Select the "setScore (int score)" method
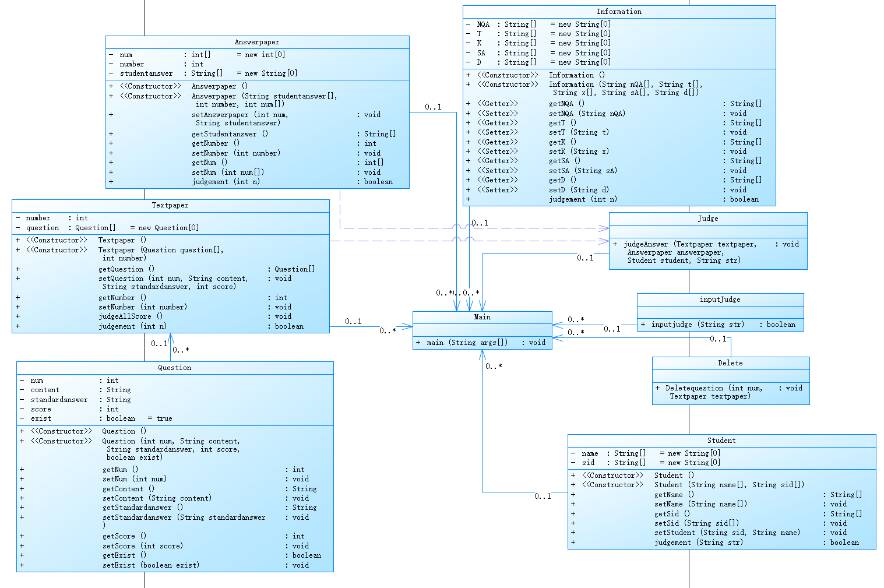This screenshot has width=884, height=588. [143, 546]
